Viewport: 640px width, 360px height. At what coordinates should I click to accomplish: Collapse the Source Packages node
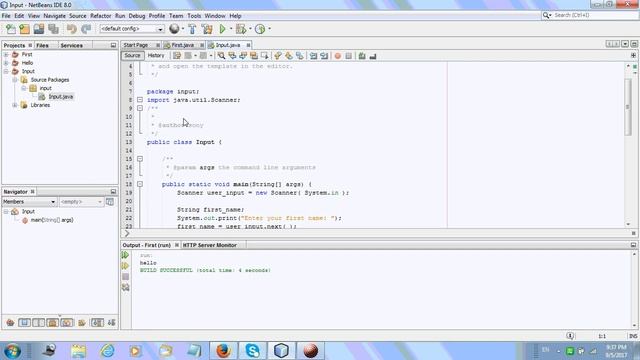15,80
